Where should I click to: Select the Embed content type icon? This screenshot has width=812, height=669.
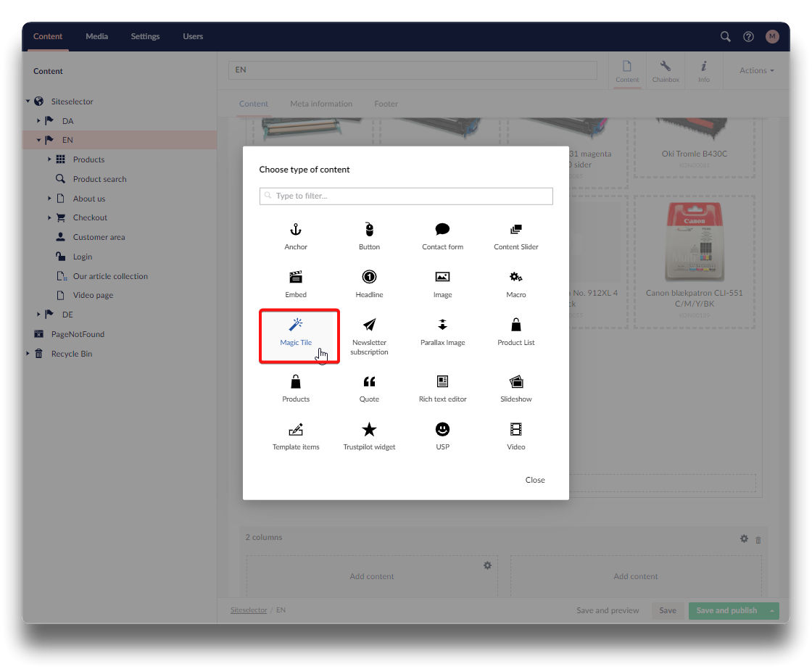[x=296, y=277]
